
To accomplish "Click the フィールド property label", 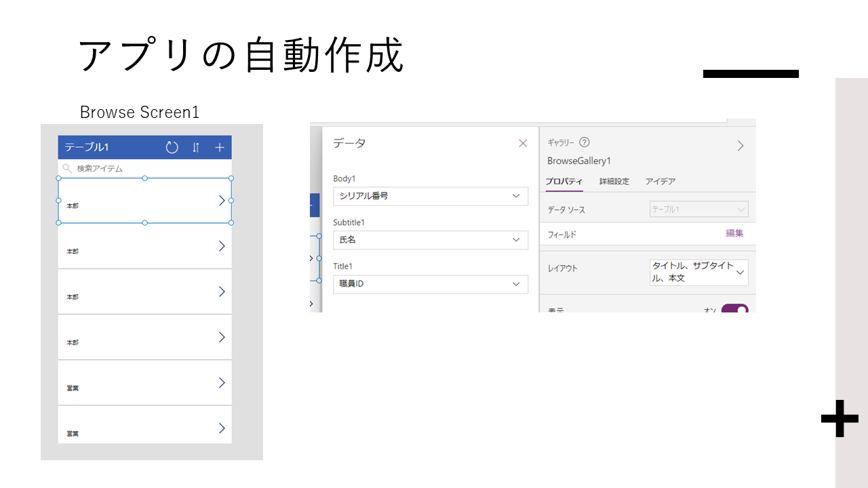I will (x=562, y=235).
